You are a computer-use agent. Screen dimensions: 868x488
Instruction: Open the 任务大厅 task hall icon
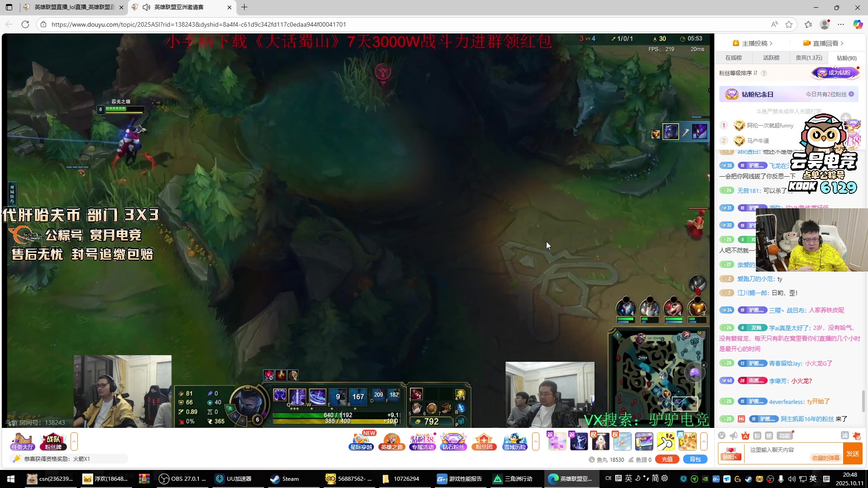click(22, 441)
